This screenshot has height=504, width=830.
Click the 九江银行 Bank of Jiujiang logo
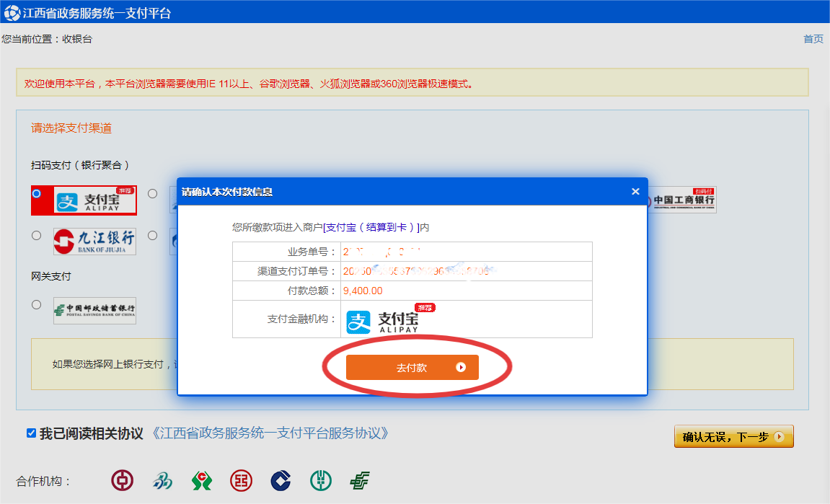[x=94, y=242]
